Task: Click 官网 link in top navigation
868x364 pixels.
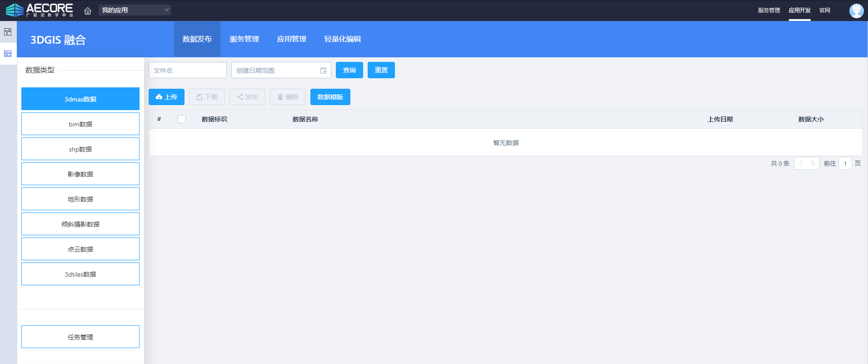Action: point(824,10)
